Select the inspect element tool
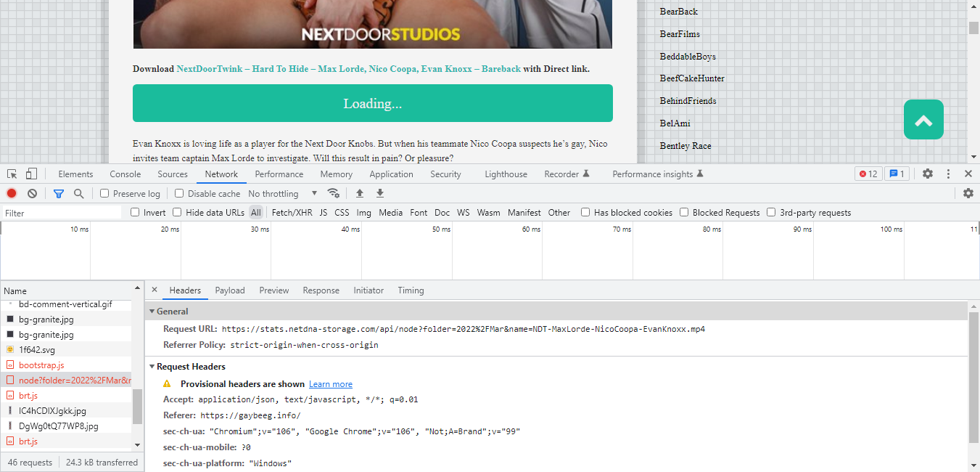 [11, 174]
